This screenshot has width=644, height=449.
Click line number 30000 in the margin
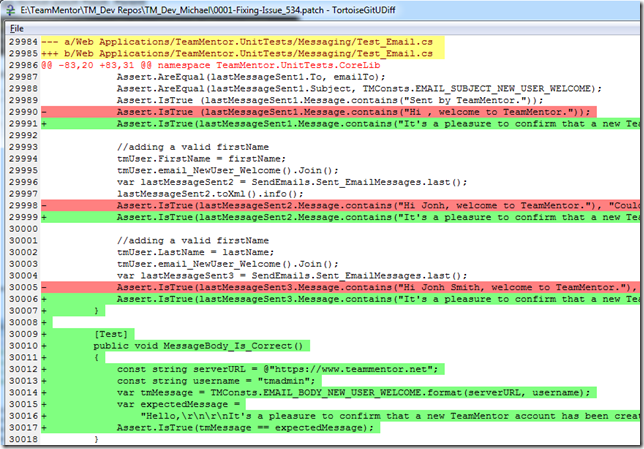tap(23, 229)
